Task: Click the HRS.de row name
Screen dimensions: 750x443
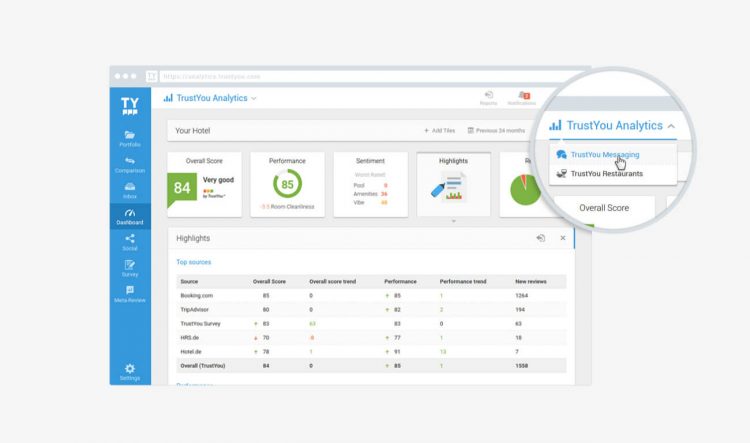Action: pyautogui.click(x=189, y=337)
